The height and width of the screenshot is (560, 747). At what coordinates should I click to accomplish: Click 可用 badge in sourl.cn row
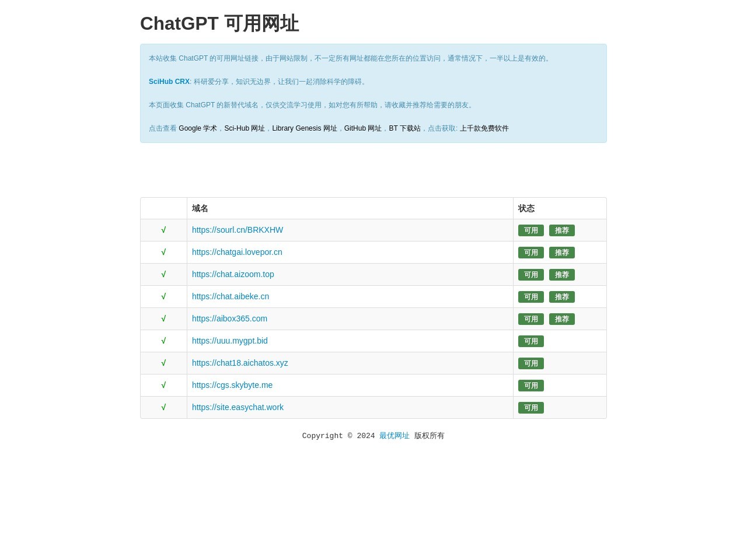531,230
